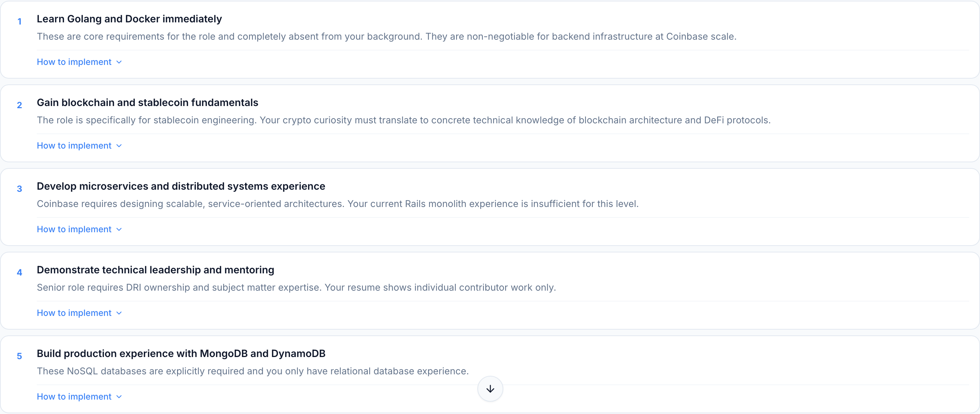
Task: Click the scroll-down arrow button
Action: [x=490, y=388]
